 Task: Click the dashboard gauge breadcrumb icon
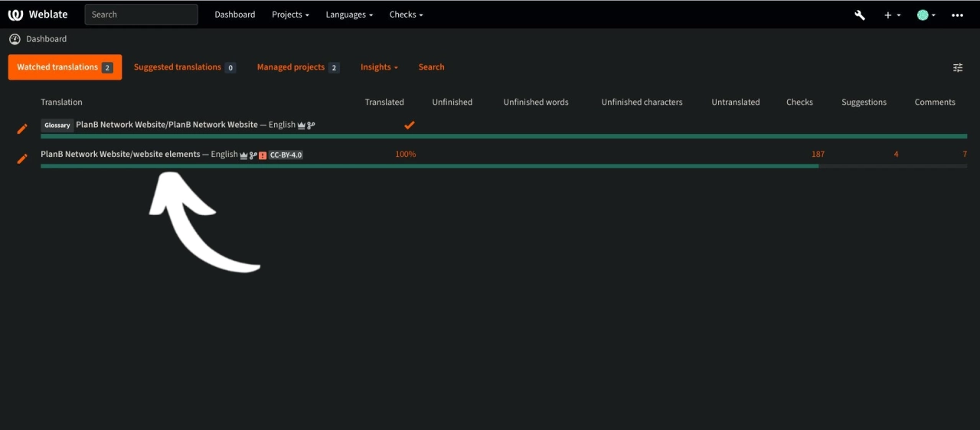coord(15,39)
